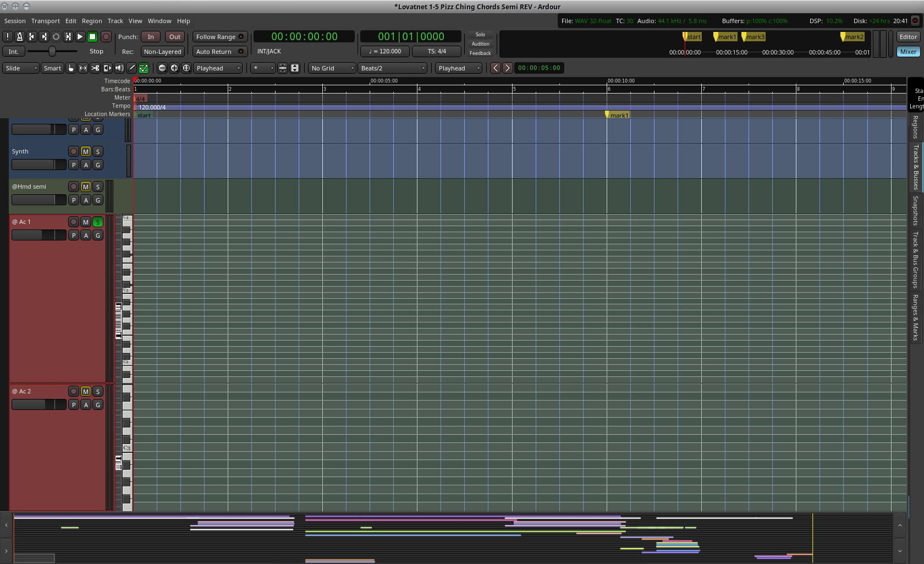Open the Slide edit mode dropdown
924x564 pixels.
pos(21,68)
